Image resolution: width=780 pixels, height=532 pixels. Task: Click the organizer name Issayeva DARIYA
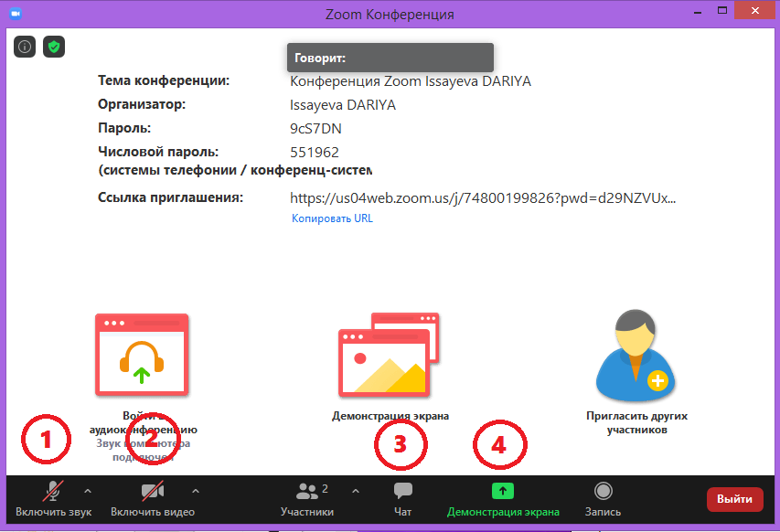pyautogui.click(x=343, y=105)
